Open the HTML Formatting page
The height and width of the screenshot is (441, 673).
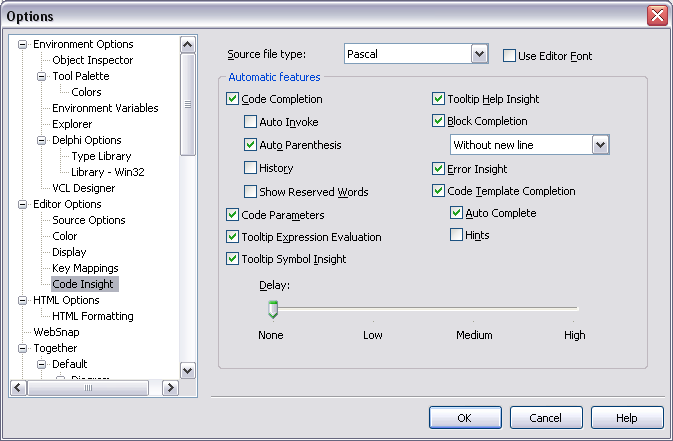click(x=92, y=316)
